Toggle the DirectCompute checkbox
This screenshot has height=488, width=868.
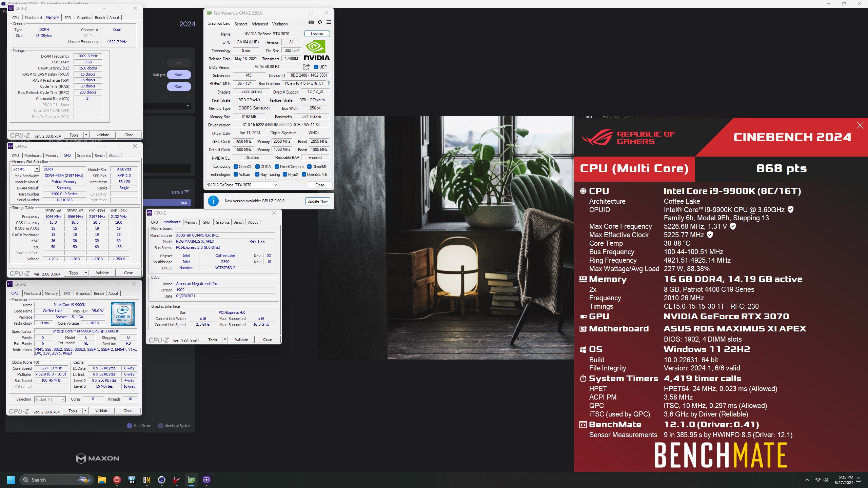coord(277,167)
